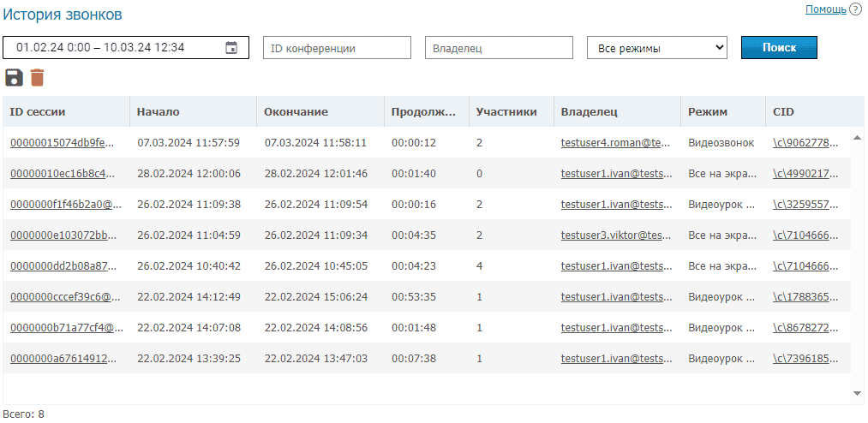Open CID \c\8678272... link
Image resolution: width=868 pixels, height=423 pixels.
pos(805,328)
